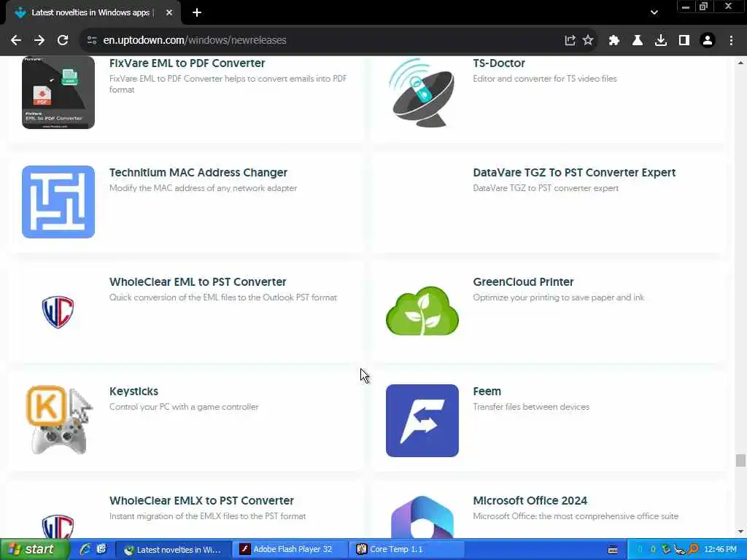Click the GreenCloud Printer cloud icon
747x560 pixels.
422,311
